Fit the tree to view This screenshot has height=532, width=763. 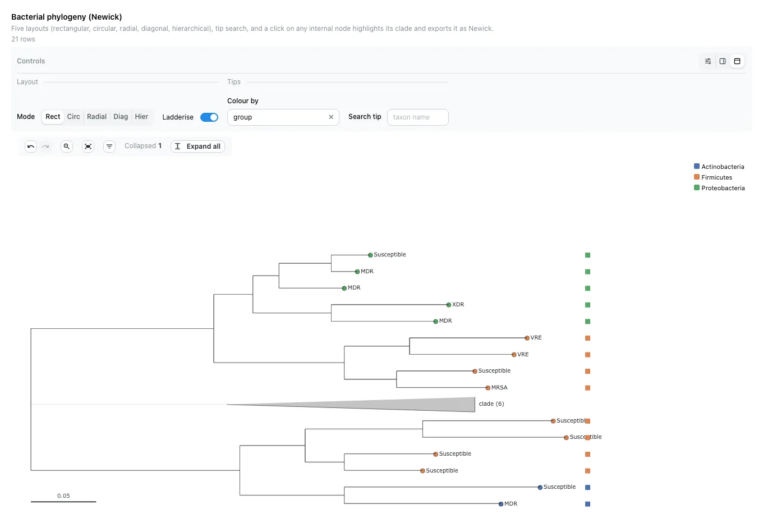[88, 146]
